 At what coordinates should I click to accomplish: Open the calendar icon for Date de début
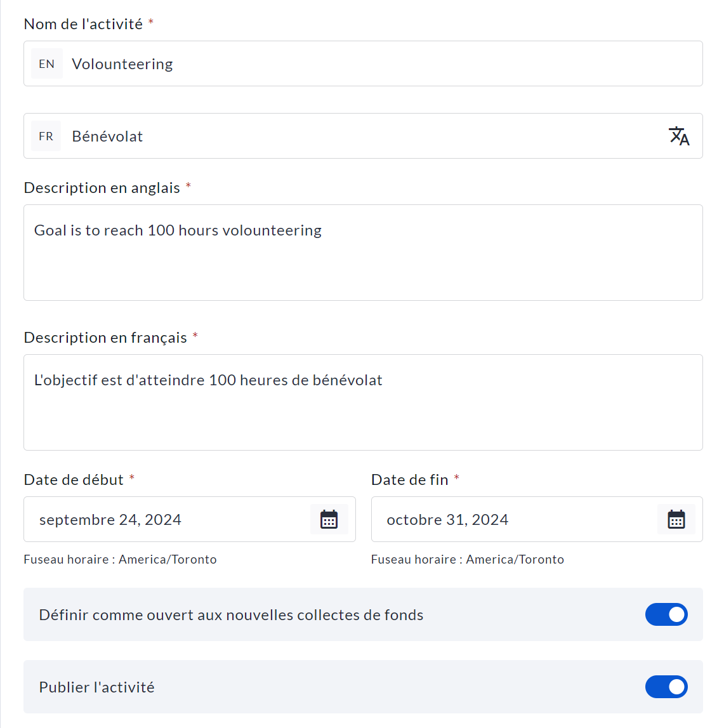(x=329, y=519)
